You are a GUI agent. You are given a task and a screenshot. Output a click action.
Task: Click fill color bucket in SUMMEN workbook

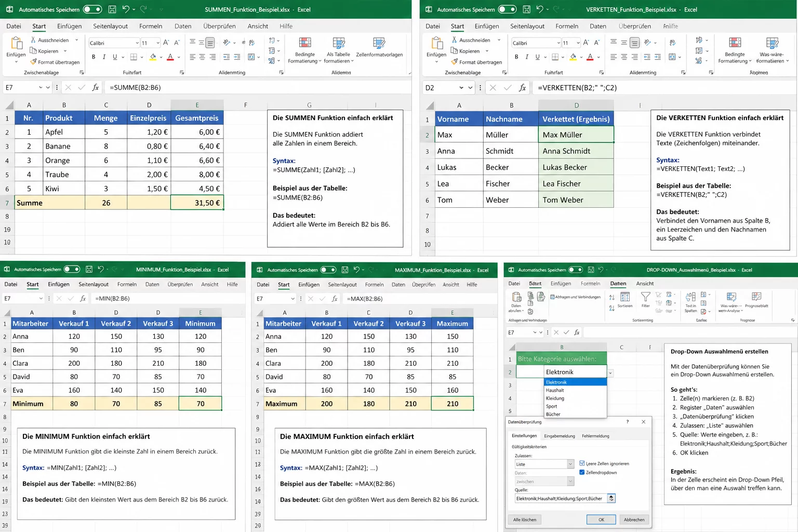(x=153, y=57)
